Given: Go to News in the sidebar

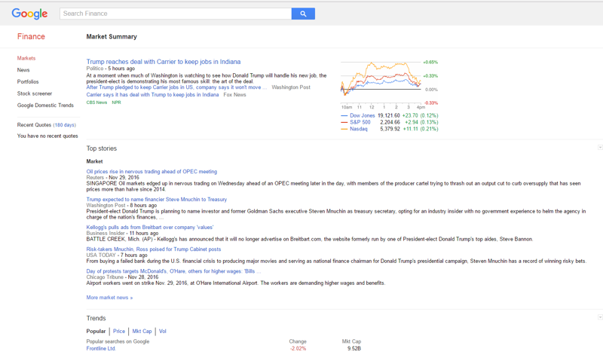Looking at the screenshot, I should (x=23, y=70).
